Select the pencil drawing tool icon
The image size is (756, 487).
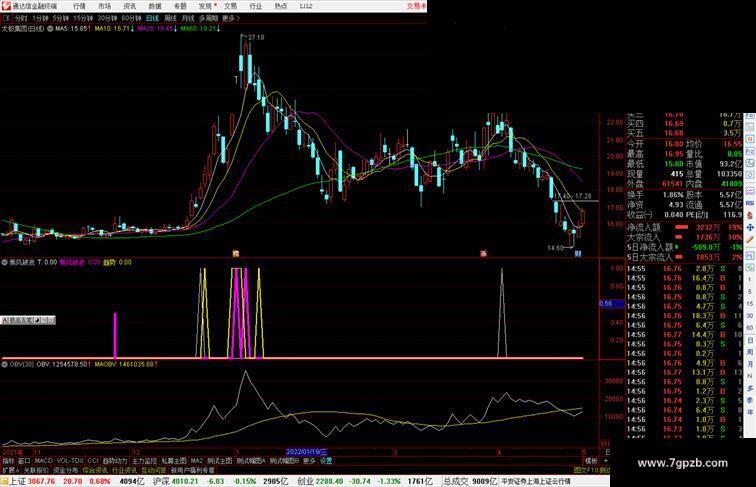[x=750, y=240]
